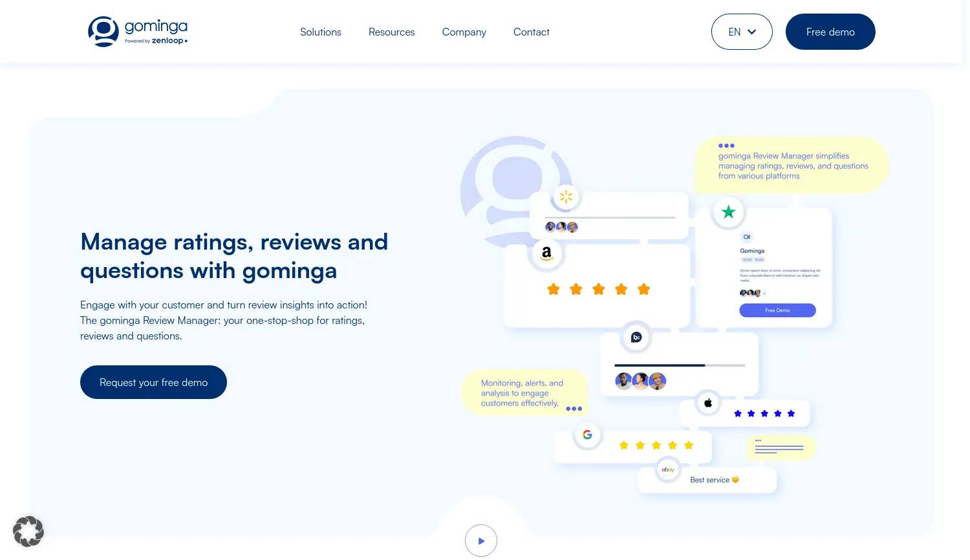The image size is (970, 560).
Task: Expand the EN language dropdown
Action: (x=742, y=32)
